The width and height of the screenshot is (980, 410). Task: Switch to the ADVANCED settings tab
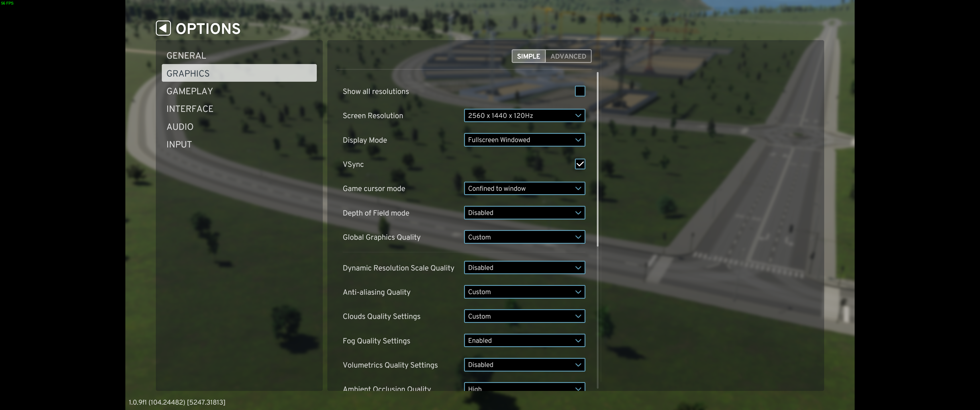coord(568,56)
